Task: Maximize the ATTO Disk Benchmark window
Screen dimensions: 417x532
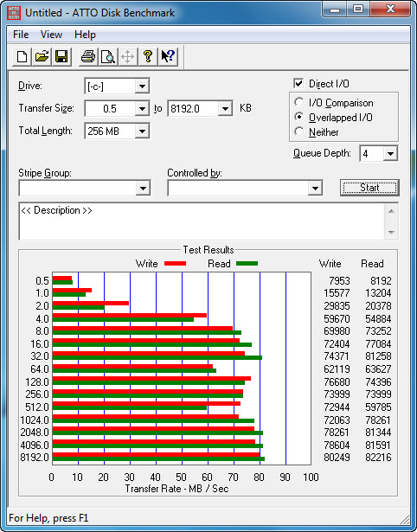Action: pyautogui.click(x=358, y=10)
